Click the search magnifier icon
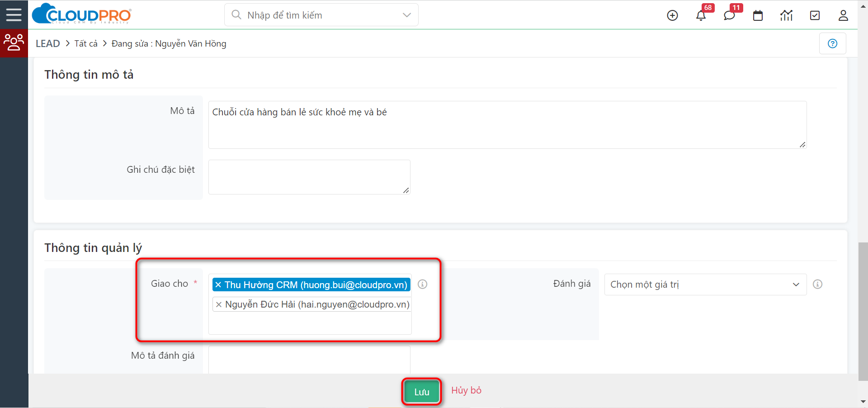 [236, 14]
